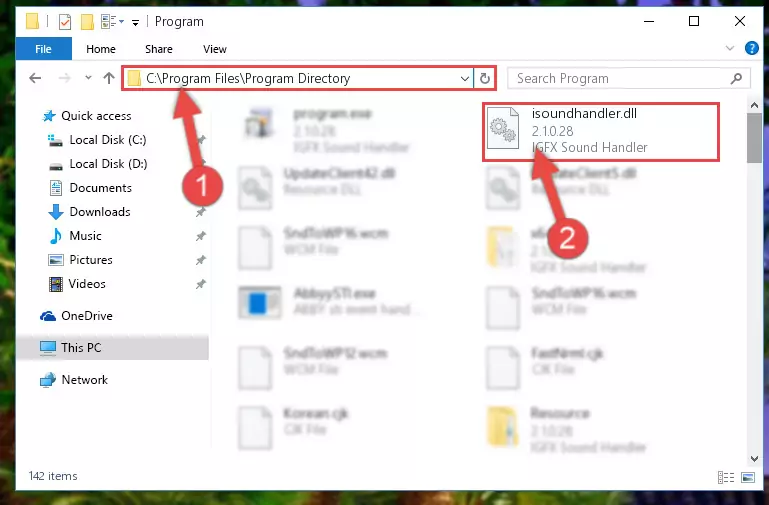The width and height of the screenshot is (769, 505).
Task: Switch to the Share ribbon tab
Action: pos(158,49)
